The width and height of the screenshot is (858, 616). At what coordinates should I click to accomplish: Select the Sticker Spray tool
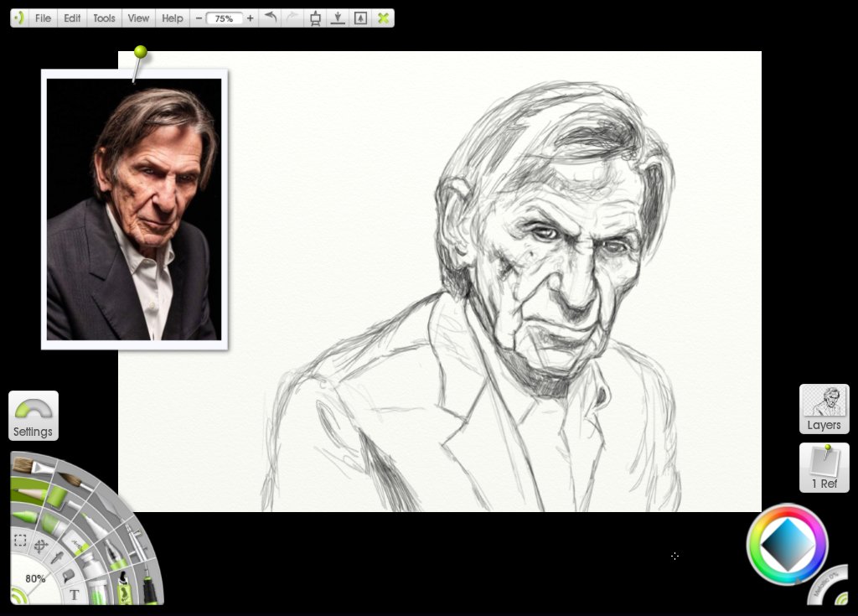[124, 587]
